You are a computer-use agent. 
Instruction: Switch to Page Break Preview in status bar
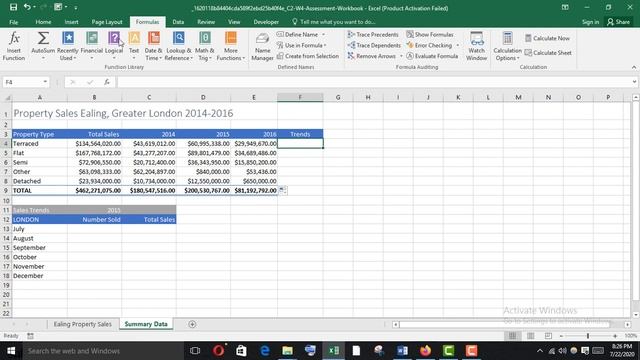548,336
